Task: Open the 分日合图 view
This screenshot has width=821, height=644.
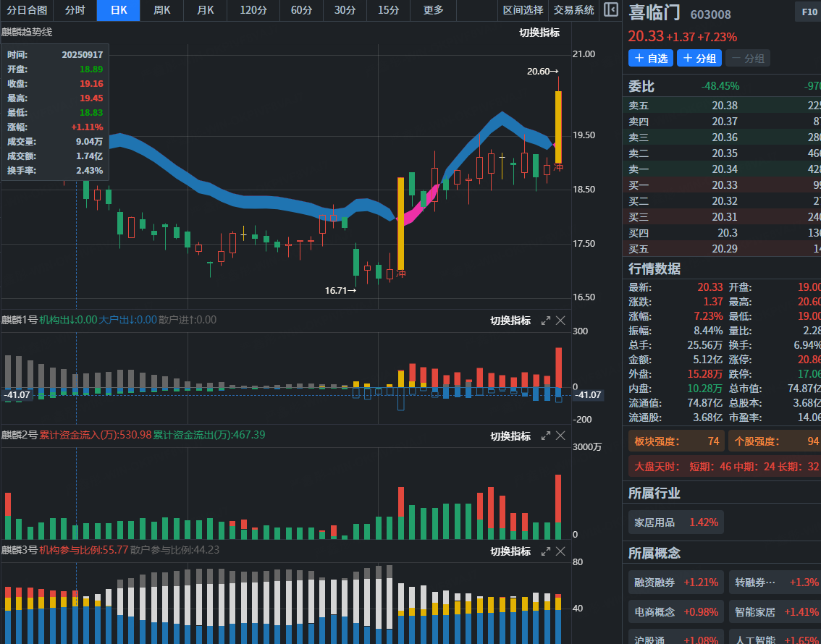Action: tap(27, 10)
